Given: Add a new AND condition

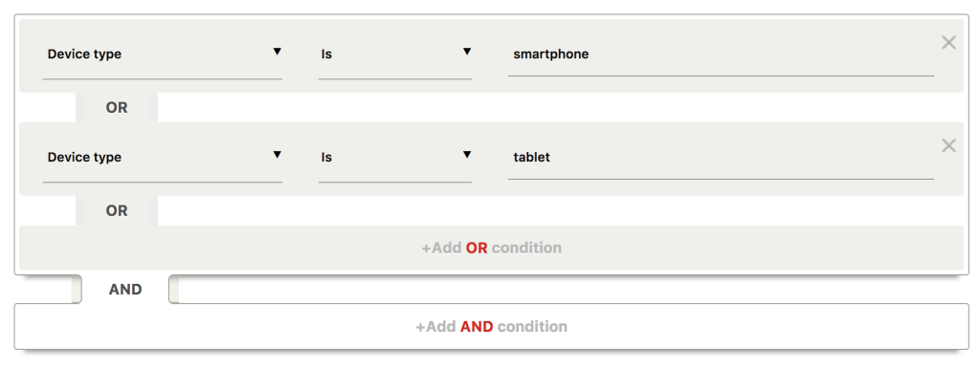Looking at the screenshot, I should (x=491, y=327).
